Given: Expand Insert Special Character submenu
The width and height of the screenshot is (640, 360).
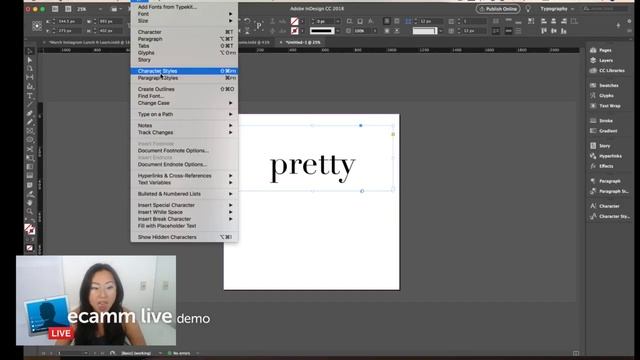Looking at the screenshot, I should pyautogui.click(x=184, y=205).
